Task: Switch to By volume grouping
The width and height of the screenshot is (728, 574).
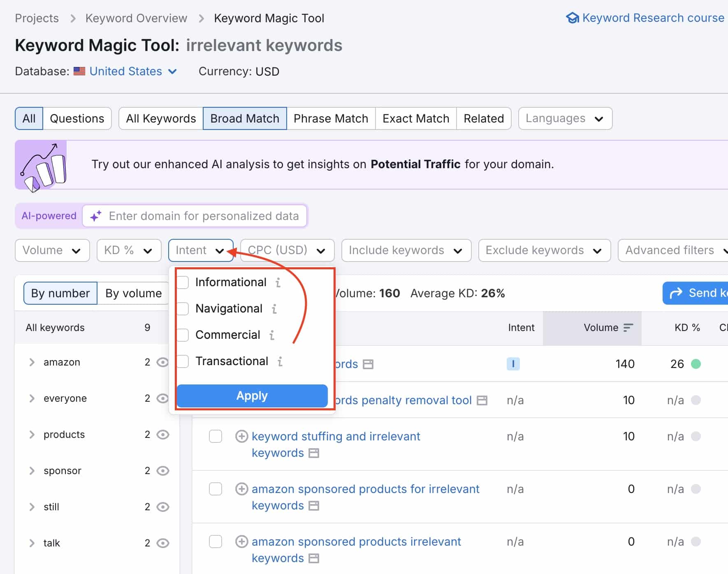Action: pos(133,293)
